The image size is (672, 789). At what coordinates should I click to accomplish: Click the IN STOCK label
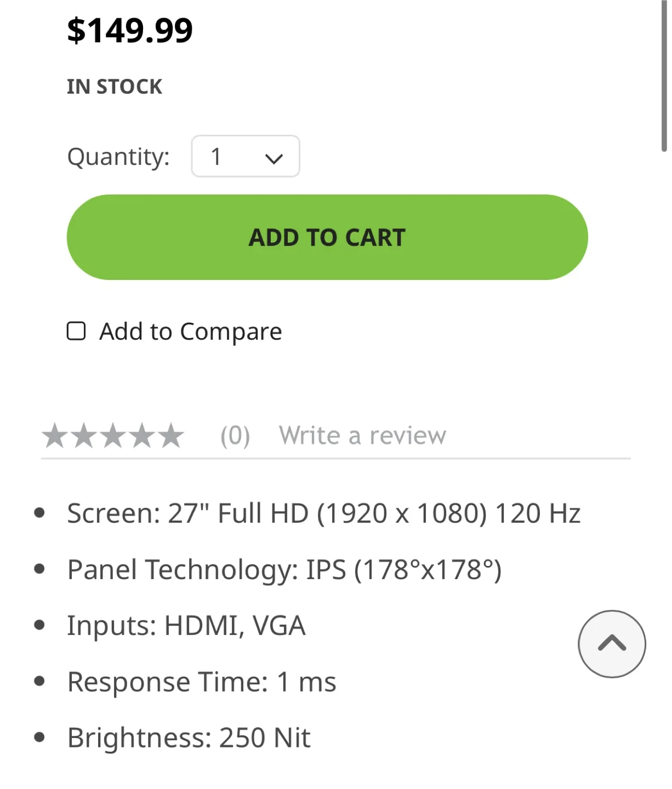point(115,86)
